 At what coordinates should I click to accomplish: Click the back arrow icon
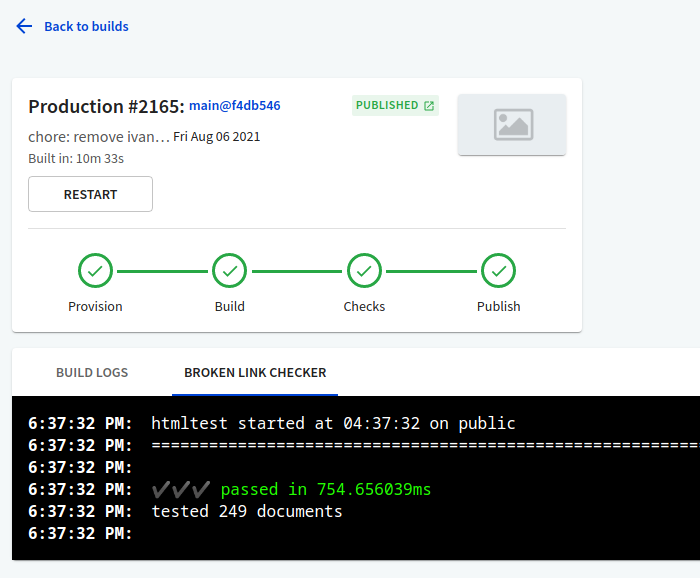tap(24, 26)
